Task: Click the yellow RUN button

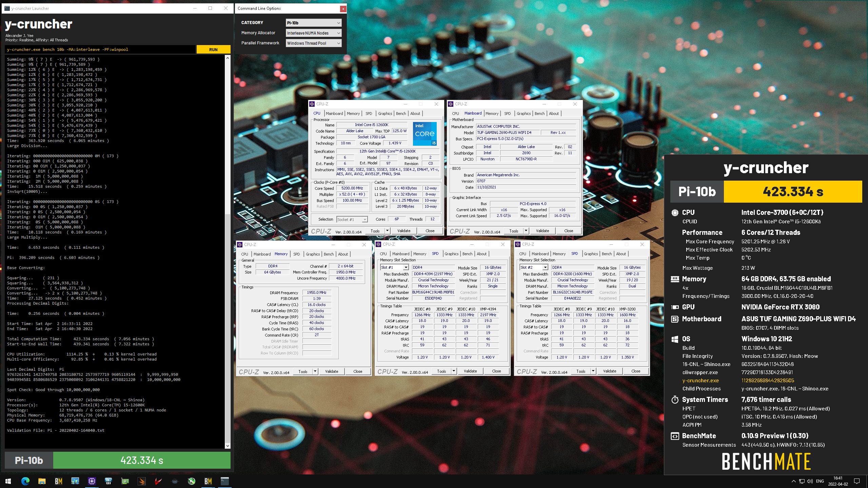Action: pos(213,49)
